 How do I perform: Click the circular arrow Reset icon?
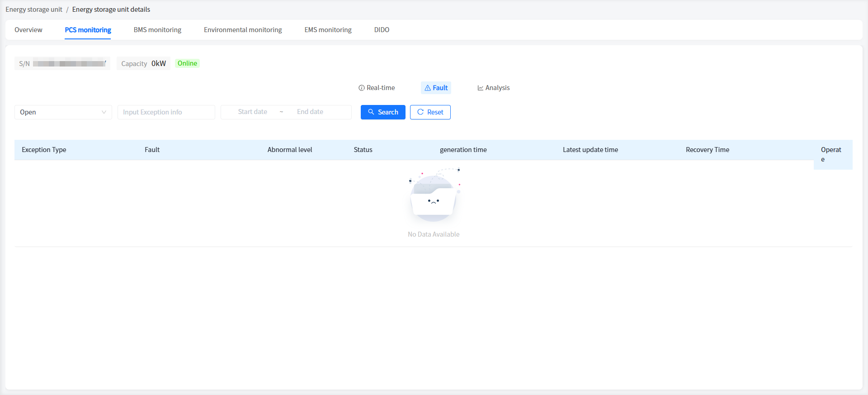coord(420,112)
